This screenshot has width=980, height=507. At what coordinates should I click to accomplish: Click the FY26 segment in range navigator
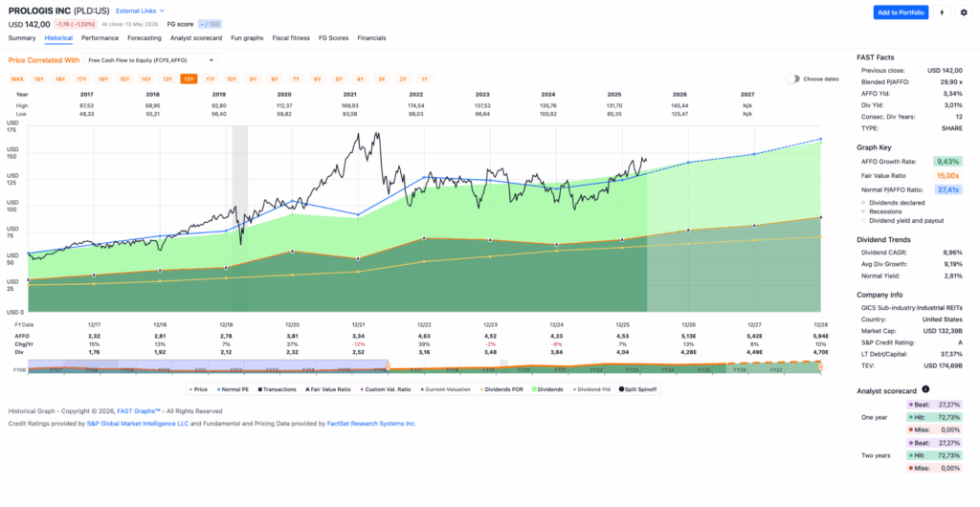pos(740,370)
